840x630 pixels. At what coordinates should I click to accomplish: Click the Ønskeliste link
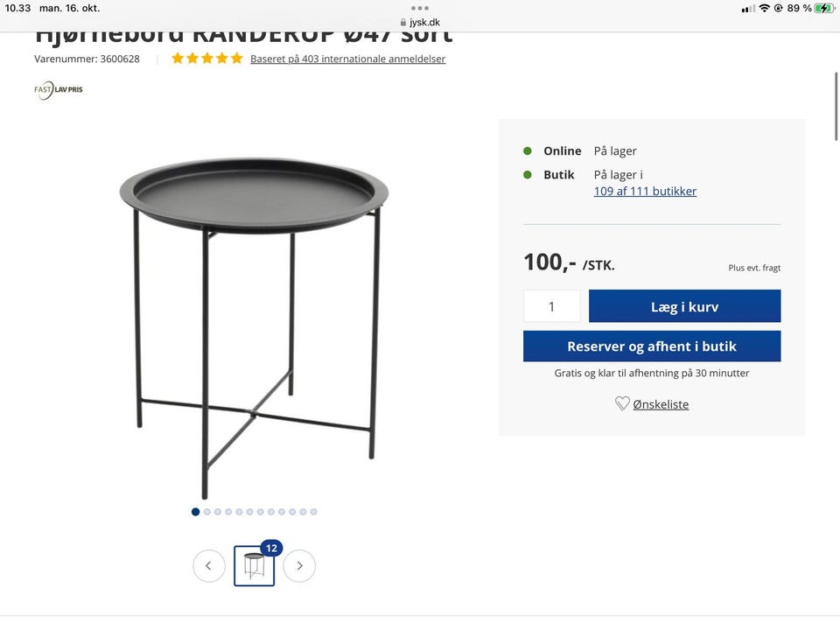tap(661, 404)
